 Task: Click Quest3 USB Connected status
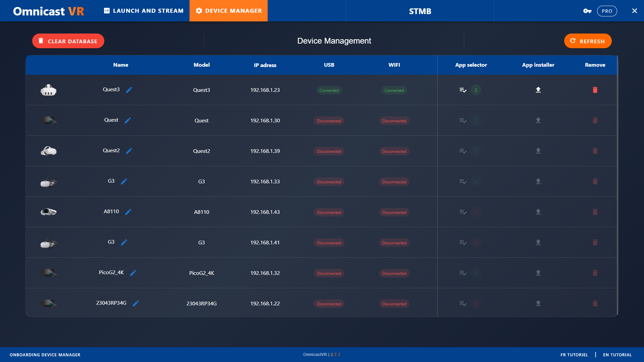329,90
